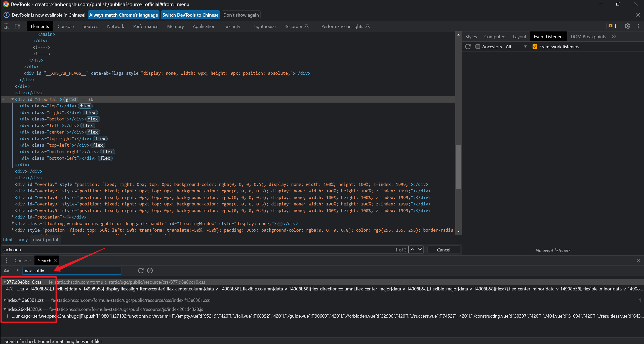
Task: Show more sidebar tabs chevron
Action: click(x=614, y=36)
